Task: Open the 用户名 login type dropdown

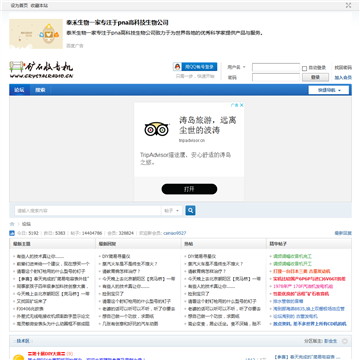Action: (x=236, y=67)
